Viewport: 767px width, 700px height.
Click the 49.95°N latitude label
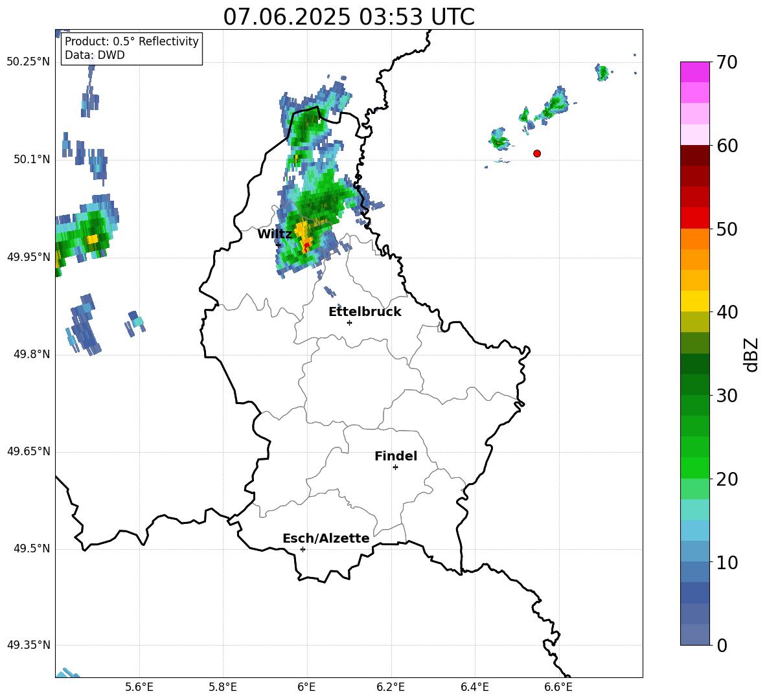(29, 256)
